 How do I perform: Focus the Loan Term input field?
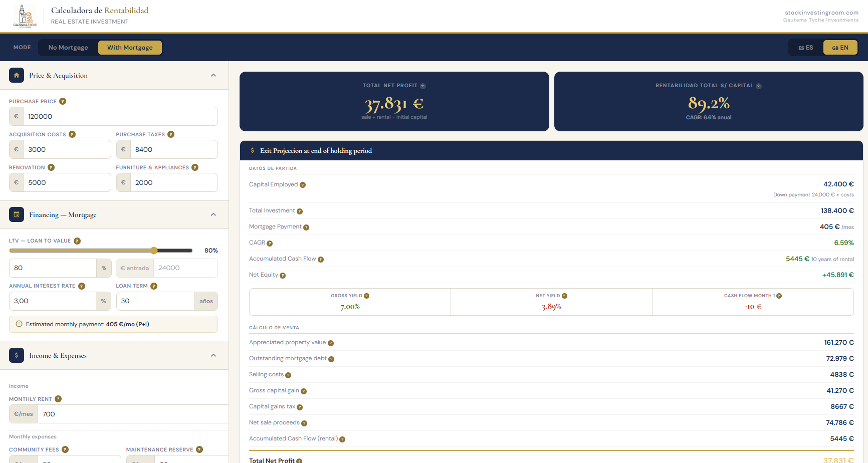point(155,301)
